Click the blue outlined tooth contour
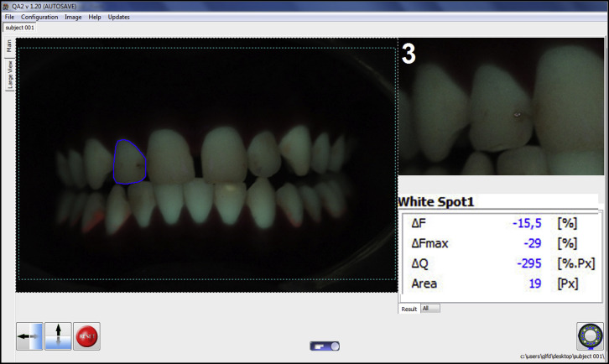Viewport: 609px width, 364px height. [x=129, y=161]
